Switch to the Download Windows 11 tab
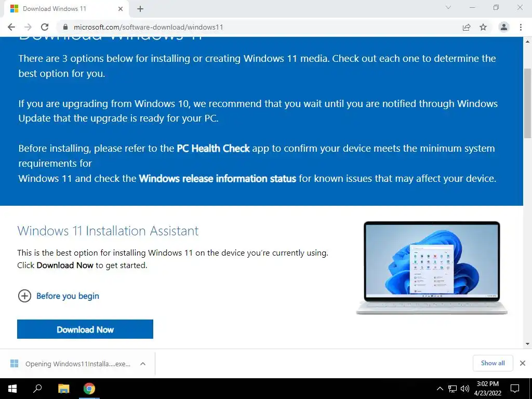Image resolution: width=532 pixels, height=399 pixels. (66, 9)
